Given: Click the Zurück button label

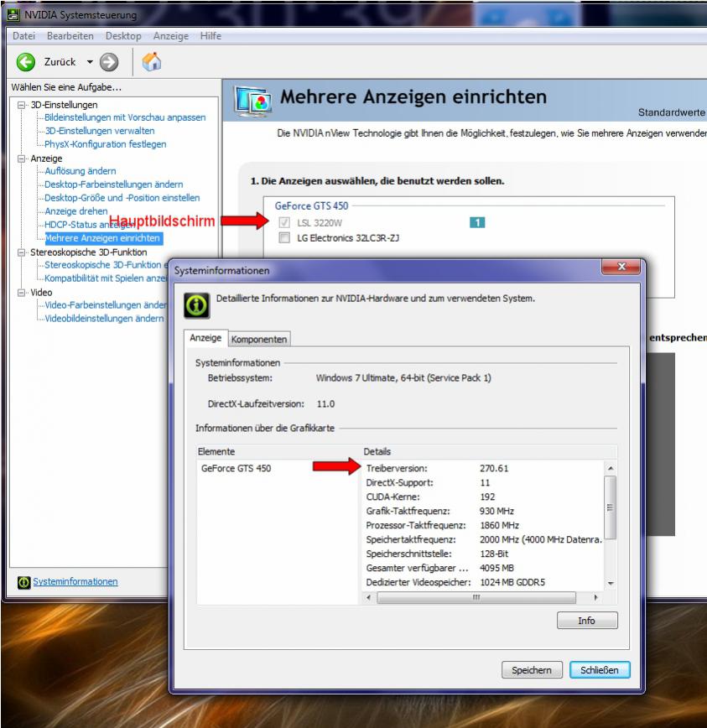Looking at the screenshot, I should [x=60, y=62].
